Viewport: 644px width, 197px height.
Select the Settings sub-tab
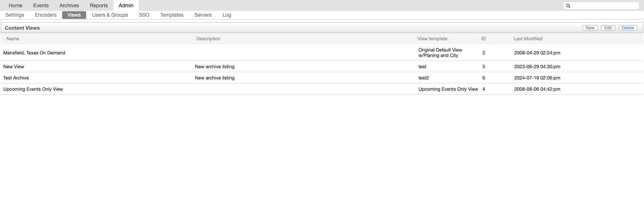15,15
